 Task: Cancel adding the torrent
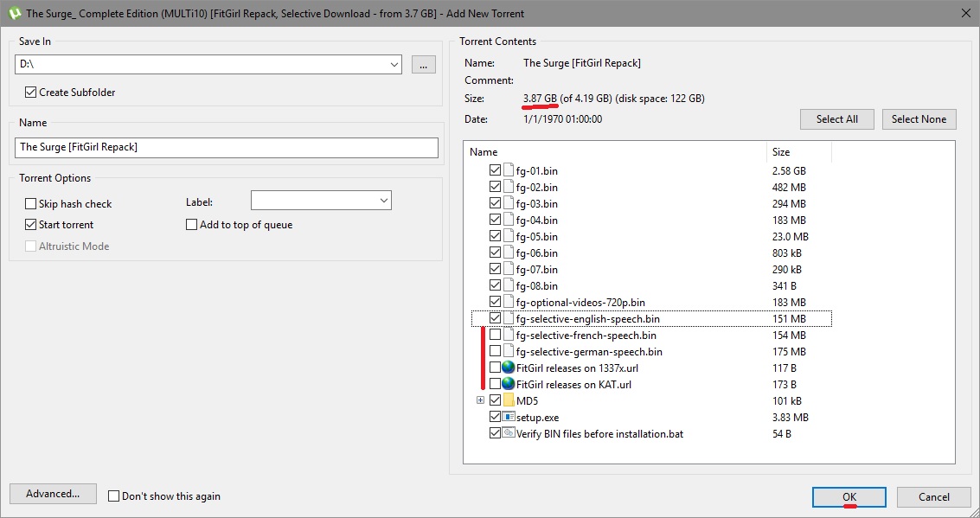(x=934, y=497)
